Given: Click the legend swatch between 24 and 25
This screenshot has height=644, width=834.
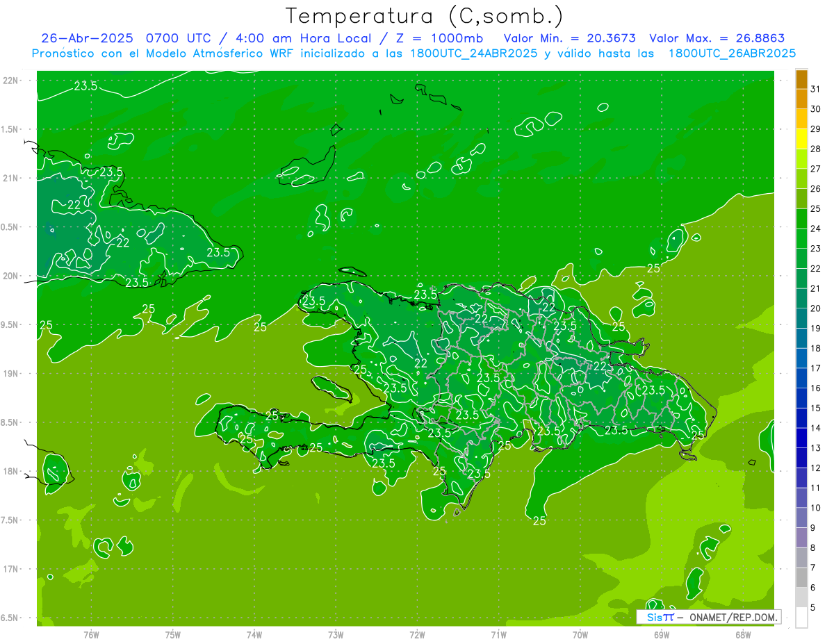Looking at the screenshot, I should [802, 220].
